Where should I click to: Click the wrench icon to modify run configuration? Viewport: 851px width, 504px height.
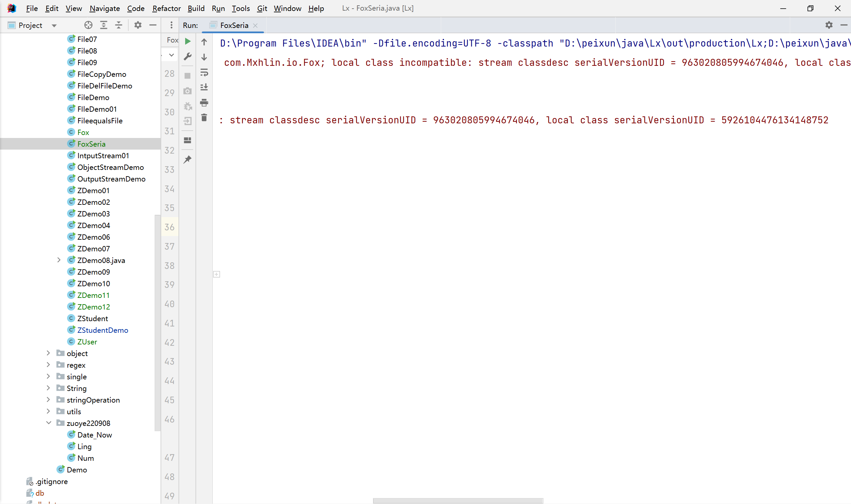click(187, 57)
